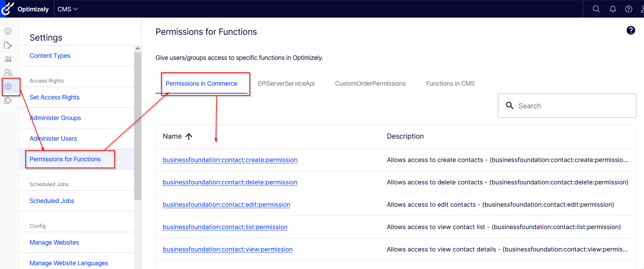The image size is (644, 269).
Task: Open businessfoundation:contact:create:permission link
Action: pos(230,160)
